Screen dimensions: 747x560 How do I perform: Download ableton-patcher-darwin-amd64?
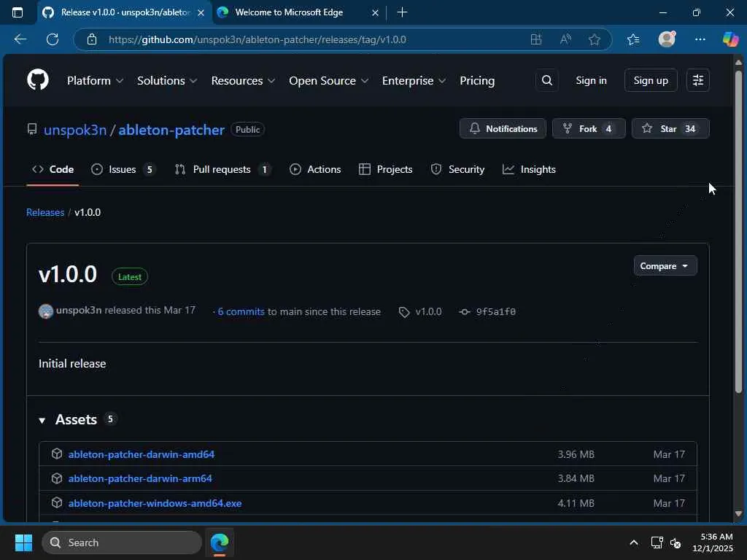(142, 454)
